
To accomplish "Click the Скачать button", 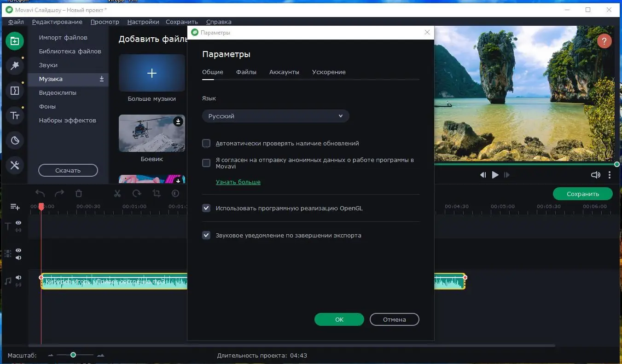I will pos(68,170).
